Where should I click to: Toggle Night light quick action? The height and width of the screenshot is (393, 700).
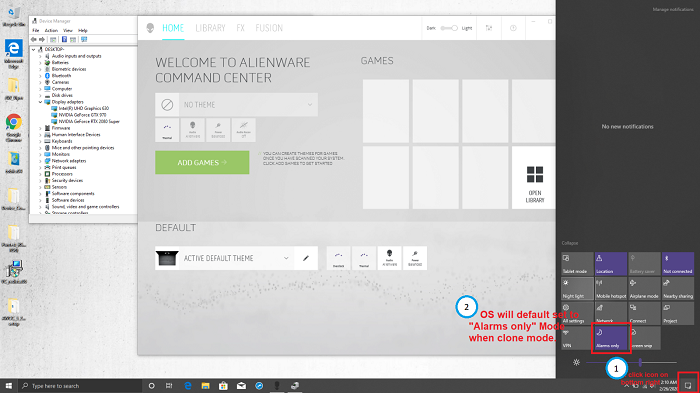(577, 288)
